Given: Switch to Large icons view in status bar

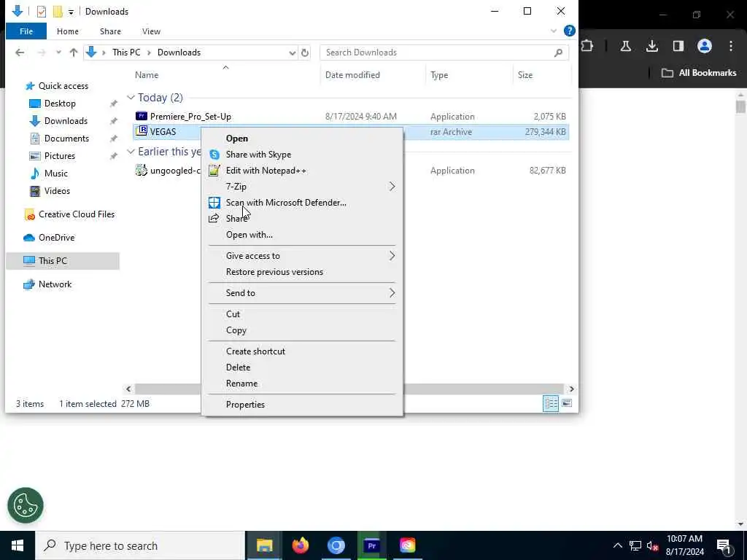Looking at the screenshot, I should 566,404.
